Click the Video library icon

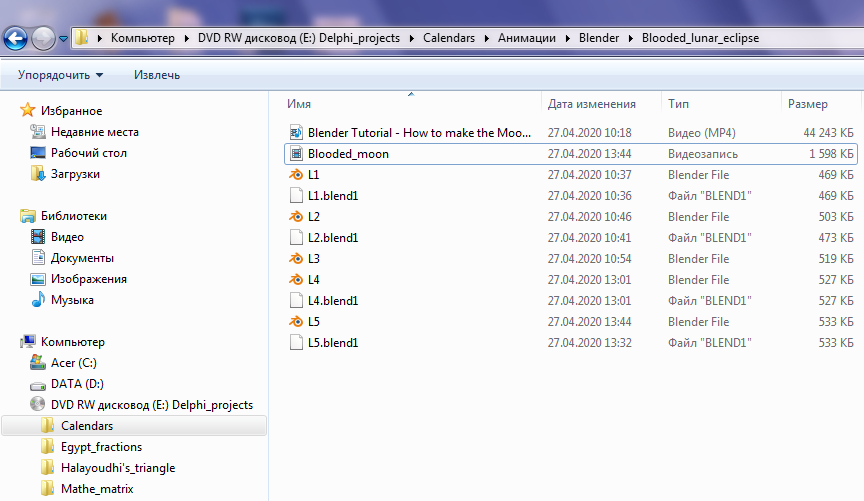37,236
